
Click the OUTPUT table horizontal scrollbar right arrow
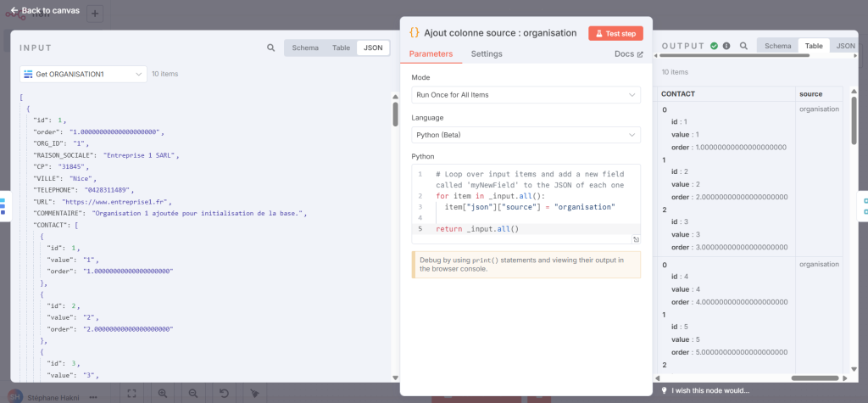(845, 378)
